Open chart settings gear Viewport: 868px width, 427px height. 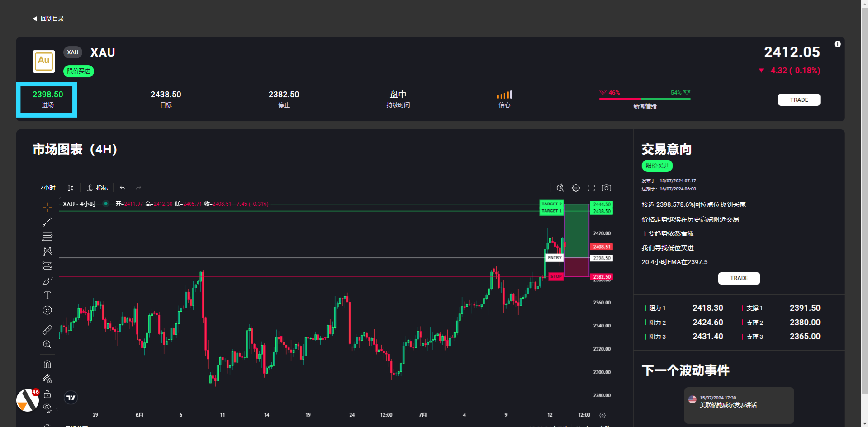coord(576,188)
